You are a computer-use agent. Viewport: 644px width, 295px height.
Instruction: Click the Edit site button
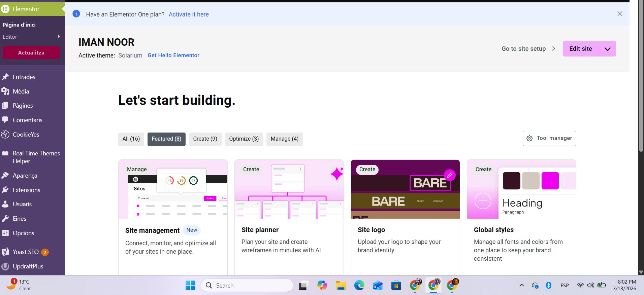[x=581, y=49]
